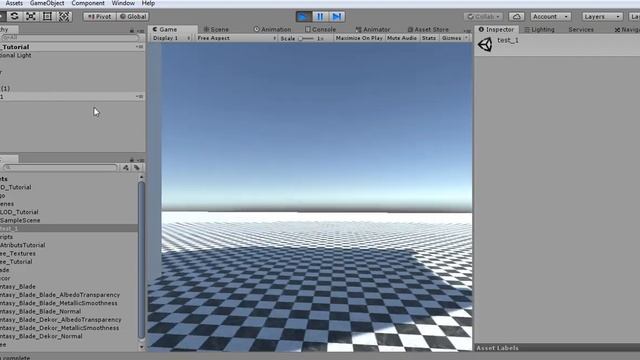
Task: Select the SampleScene asset
Action: [20, 220]
